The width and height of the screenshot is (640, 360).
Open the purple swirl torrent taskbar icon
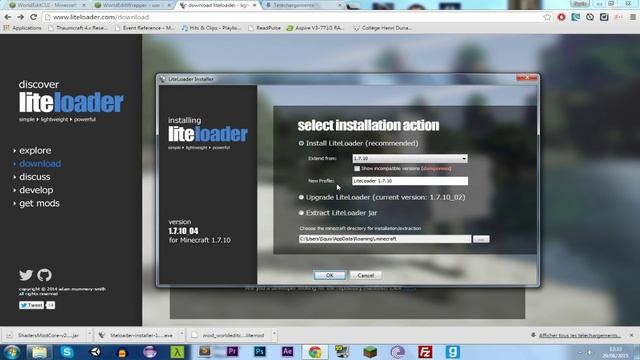coord(398,352)
